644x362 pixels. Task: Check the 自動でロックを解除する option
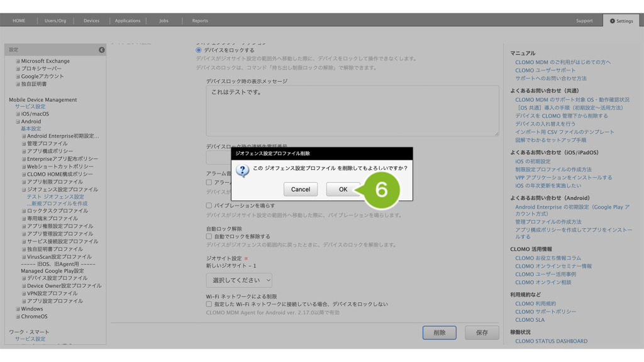pos(209,236)
